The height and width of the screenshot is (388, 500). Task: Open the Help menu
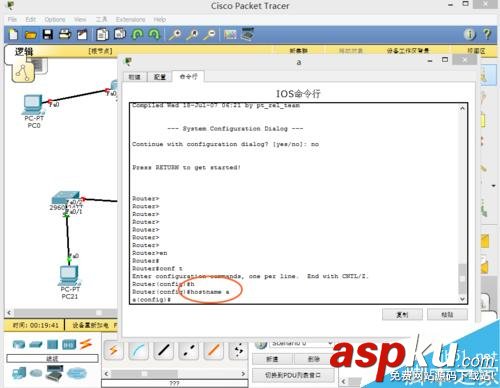point(160,19)
